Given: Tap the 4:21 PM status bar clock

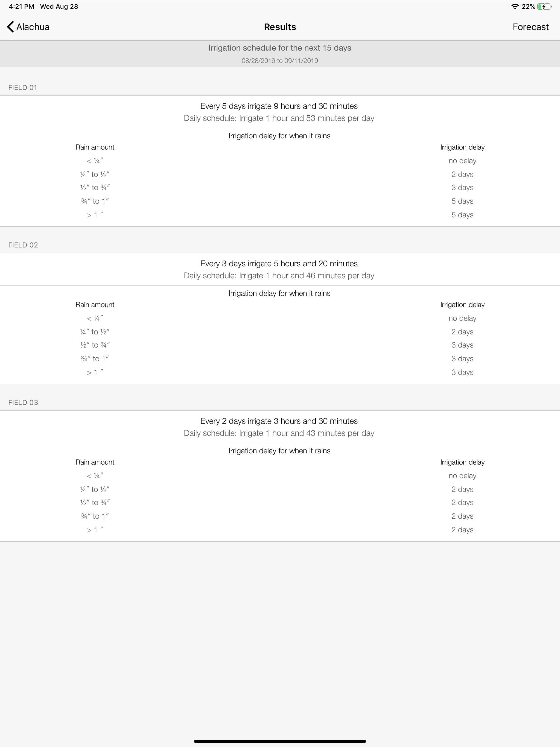Looking at the screenshot, I should point(21,6).
